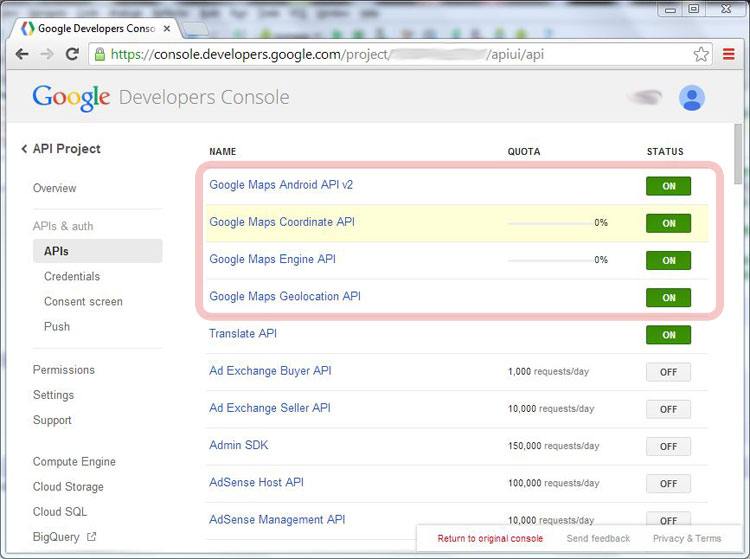Enable the Ad Exchange Buyer API
The height and width of the screenshot is (559, 750).
[668, 372]
